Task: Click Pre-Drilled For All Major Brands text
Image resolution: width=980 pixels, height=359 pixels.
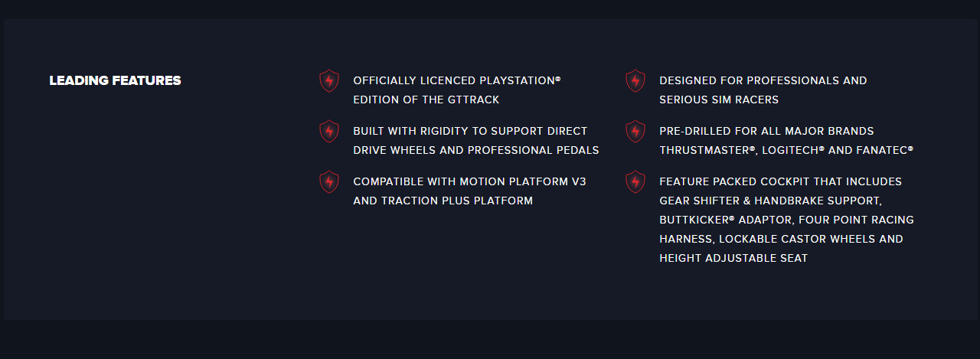Action: point(766,131)
